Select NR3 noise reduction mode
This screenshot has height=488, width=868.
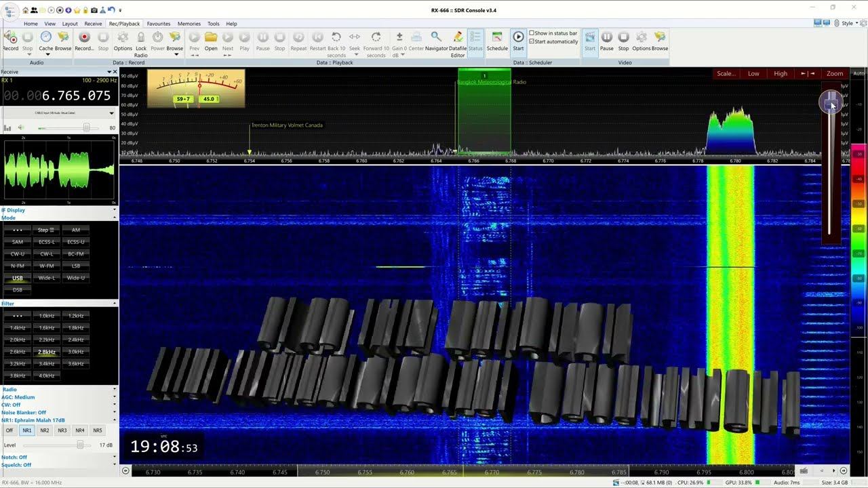click(62, 430)
